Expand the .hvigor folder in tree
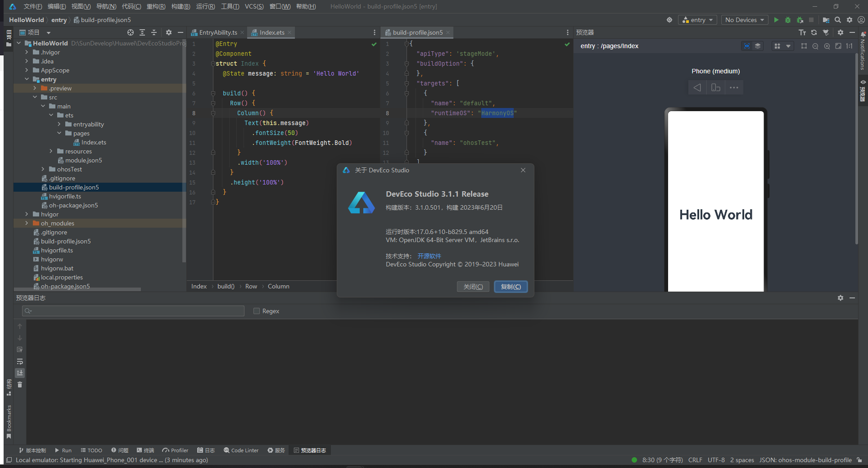This screenshot has height=468, width=868. [27, 52]
